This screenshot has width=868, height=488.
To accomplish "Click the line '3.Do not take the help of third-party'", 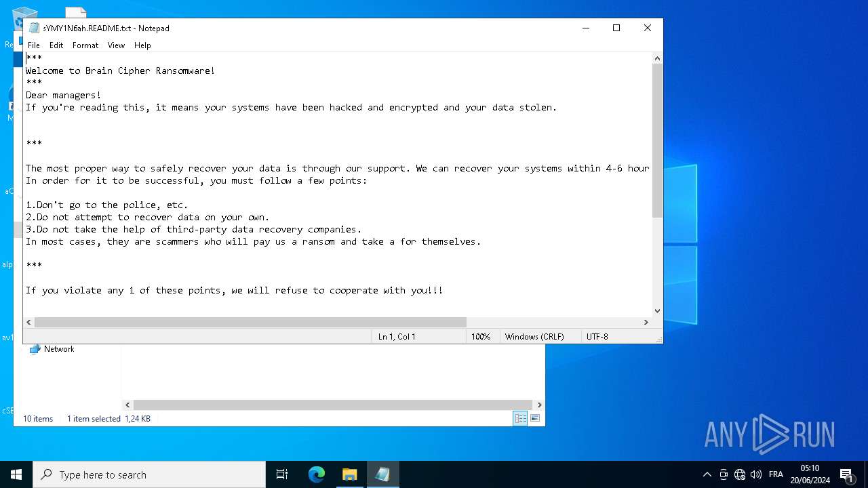I will point(194,229).
